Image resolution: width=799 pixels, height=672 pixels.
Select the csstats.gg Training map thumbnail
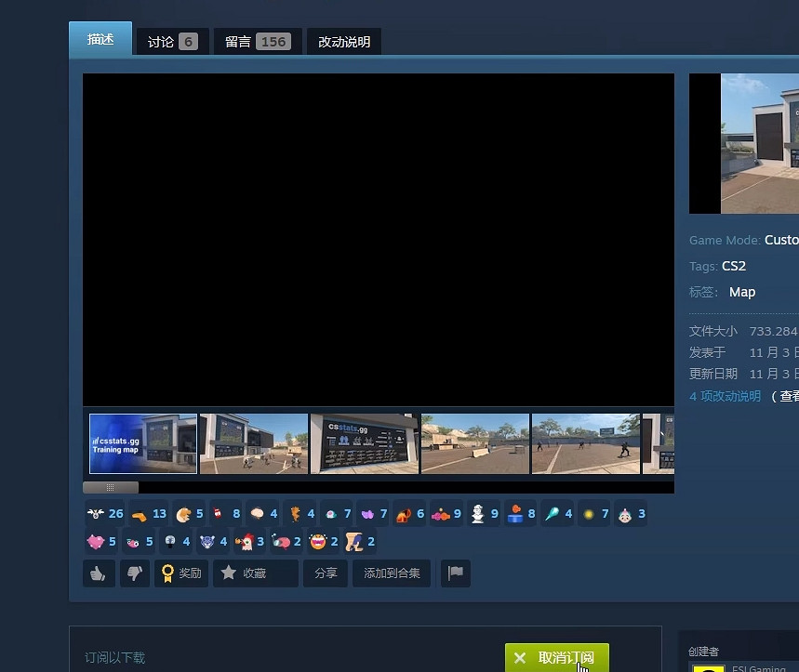click(143, 444)
